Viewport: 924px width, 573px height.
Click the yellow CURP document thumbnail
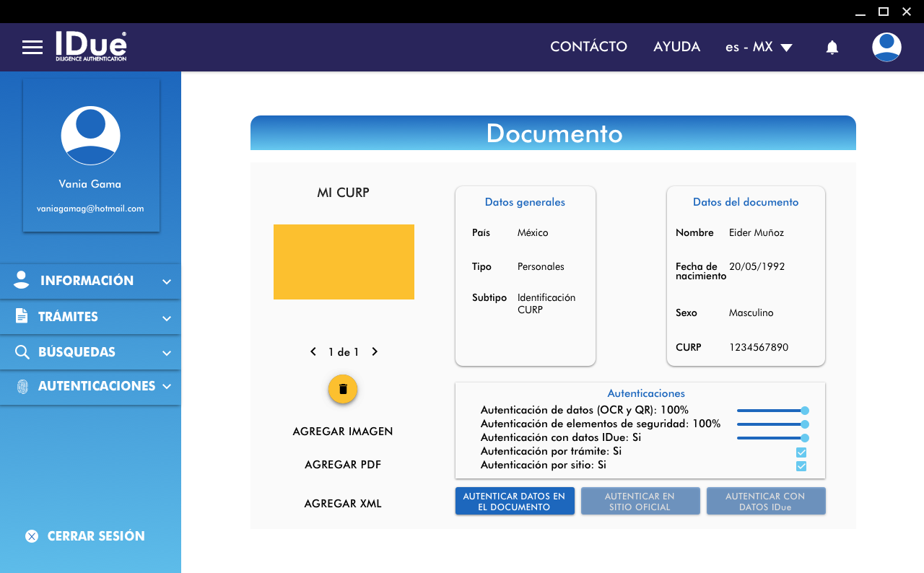click(344, 262)
